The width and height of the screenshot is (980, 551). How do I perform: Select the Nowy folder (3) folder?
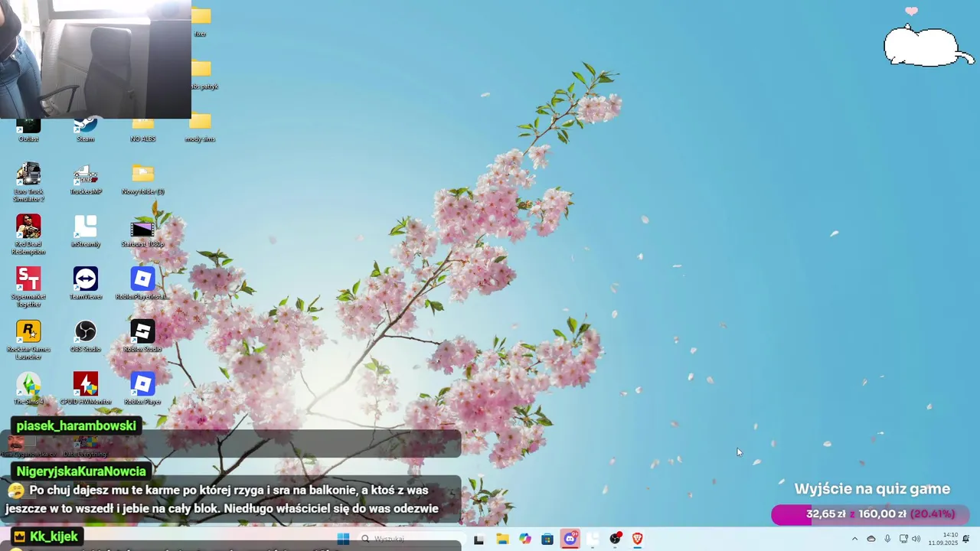142,179
